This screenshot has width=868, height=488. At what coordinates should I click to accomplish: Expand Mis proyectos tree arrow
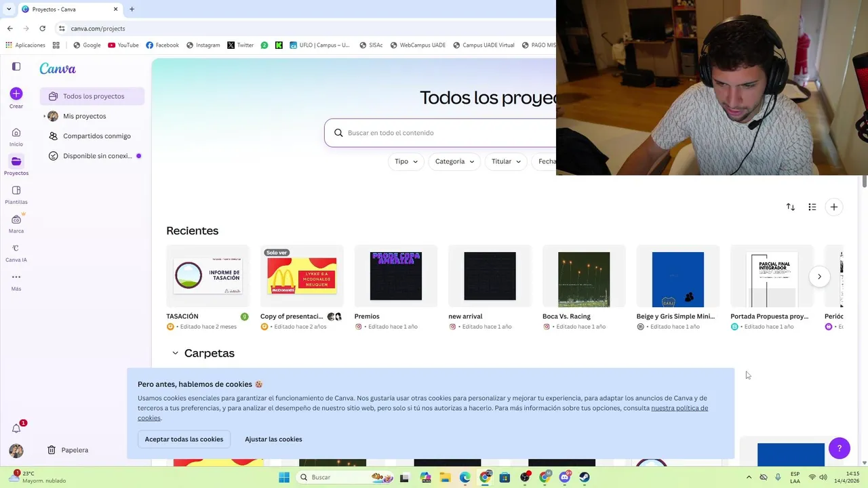[44, 116]
